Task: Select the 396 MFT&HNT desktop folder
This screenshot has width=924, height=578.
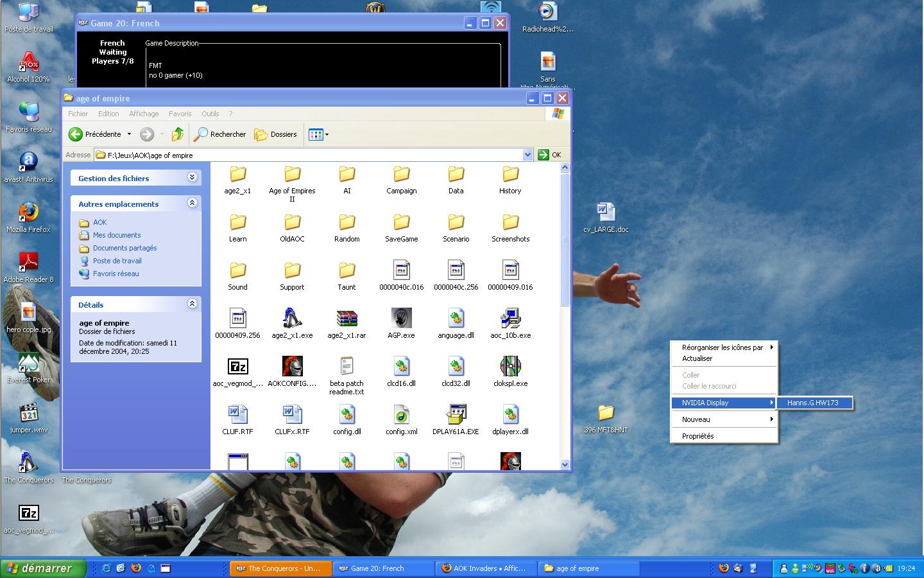Action: click(606, 418)
